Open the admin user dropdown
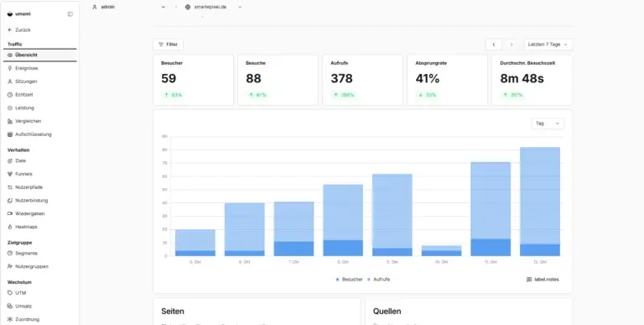 click(x=128, y=7)
